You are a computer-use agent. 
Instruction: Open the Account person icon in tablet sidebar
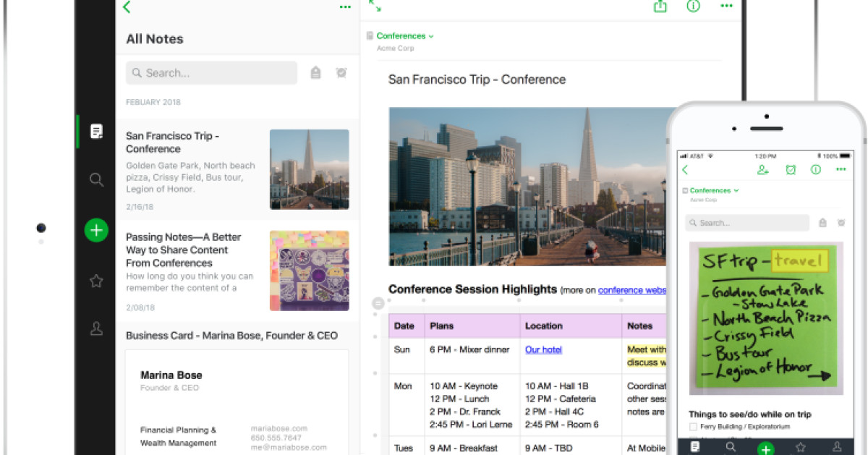(96, 329)
